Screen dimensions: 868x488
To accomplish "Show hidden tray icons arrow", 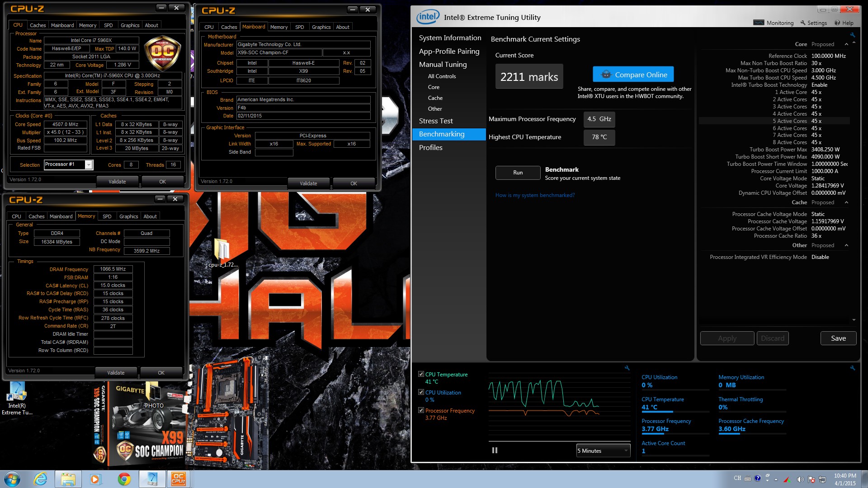I will [x=776, y=479].
